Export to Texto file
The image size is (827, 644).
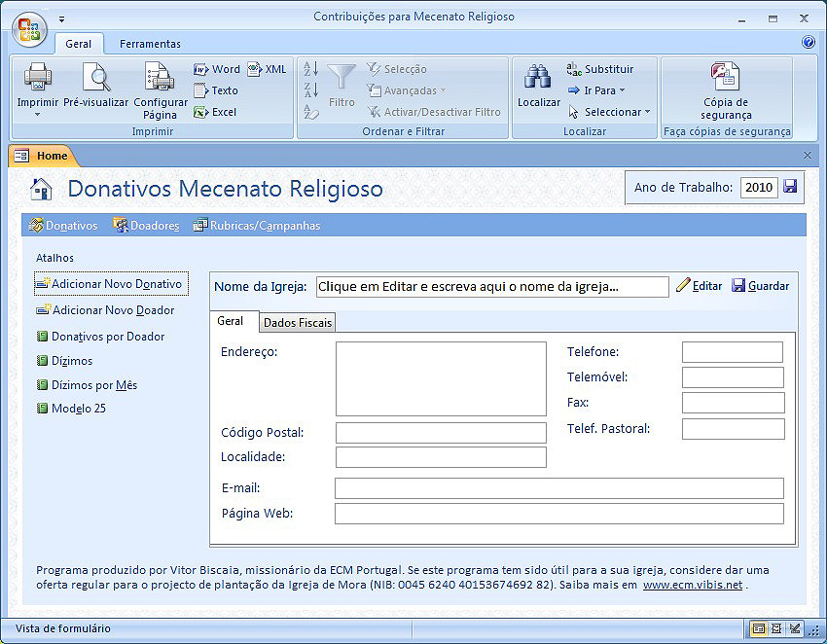(x=216, y=90)
